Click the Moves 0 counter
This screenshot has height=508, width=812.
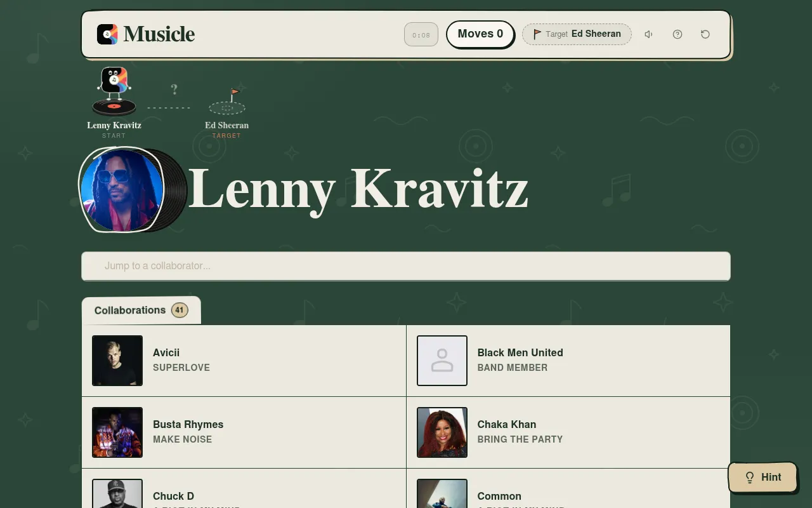tap(480, 34)
